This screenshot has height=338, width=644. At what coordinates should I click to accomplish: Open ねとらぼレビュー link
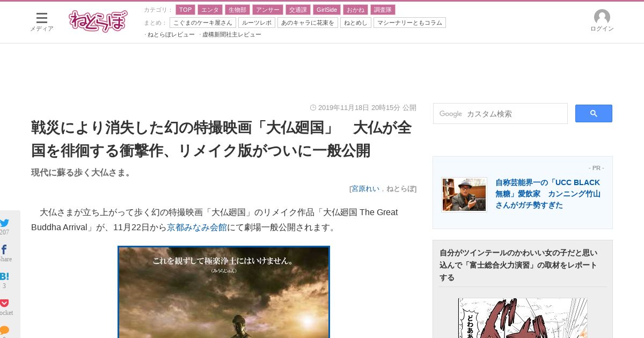(171, 34)
